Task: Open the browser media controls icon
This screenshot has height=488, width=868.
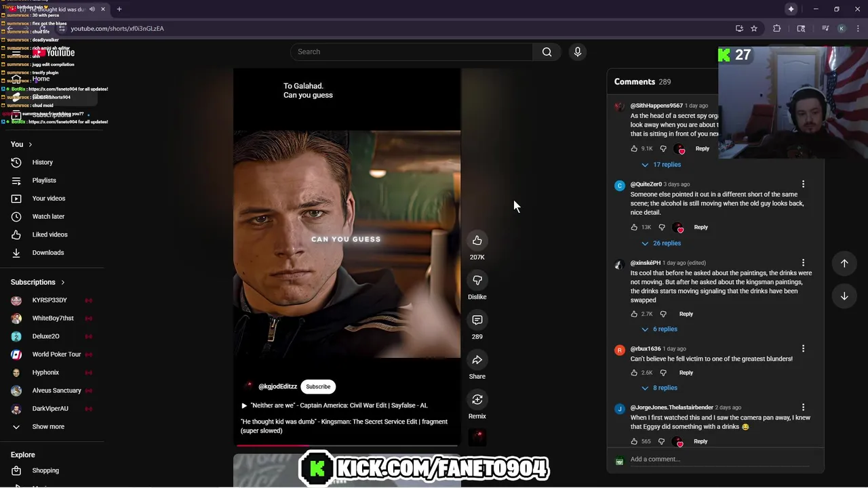Action: pyautogui.click(x=825, y=28)
